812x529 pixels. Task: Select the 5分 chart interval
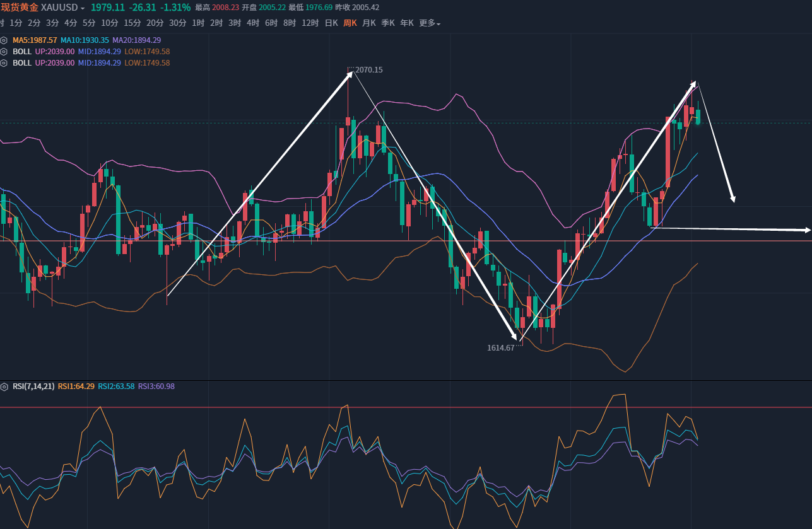click(89, 23)
